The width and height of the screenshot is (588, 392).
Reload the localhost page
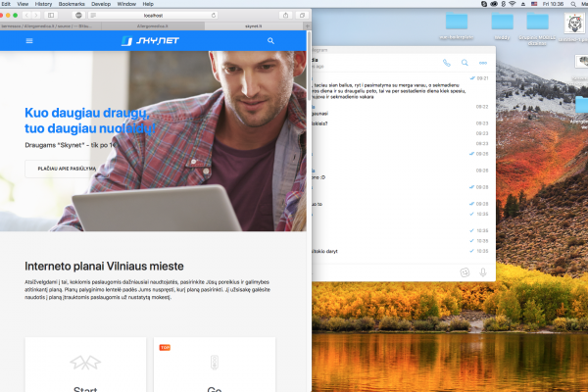pyautogui.click(x=214, y=16)
